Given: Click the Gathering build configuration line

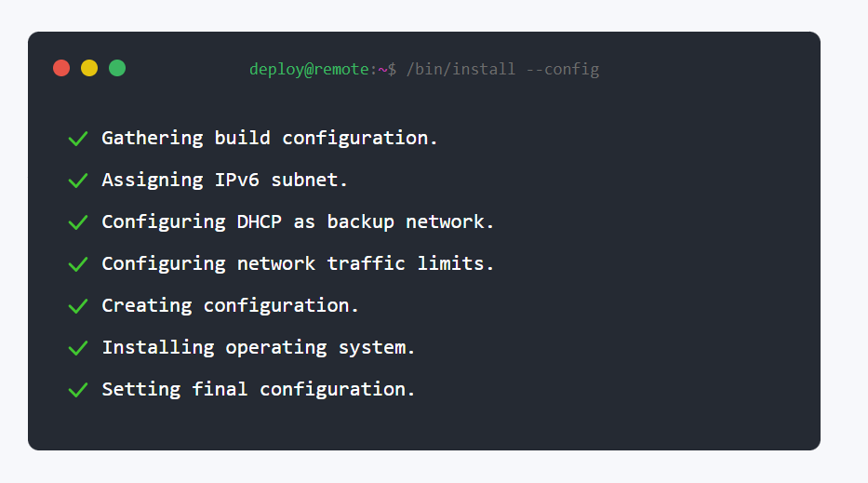Looking at the screenshot, I should pos(270,138).
